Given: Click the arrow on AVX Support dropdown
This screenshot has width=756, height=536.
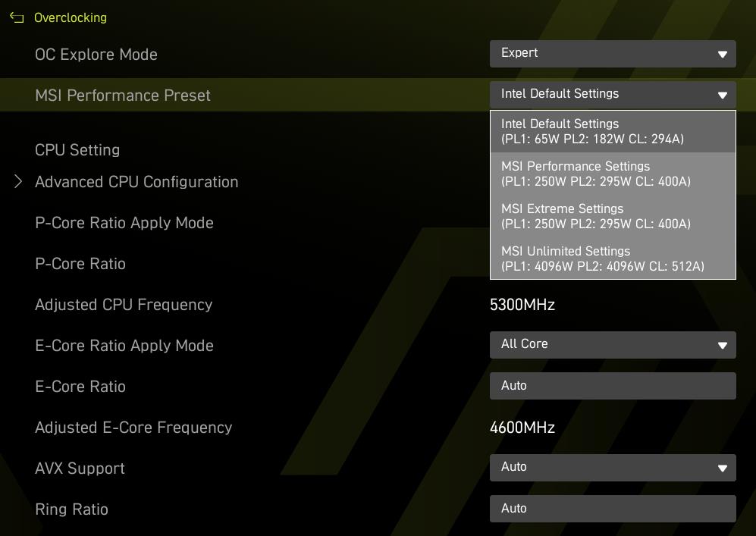Looking at the screenshot, I should pyautogui.click(x=722, y=469).
